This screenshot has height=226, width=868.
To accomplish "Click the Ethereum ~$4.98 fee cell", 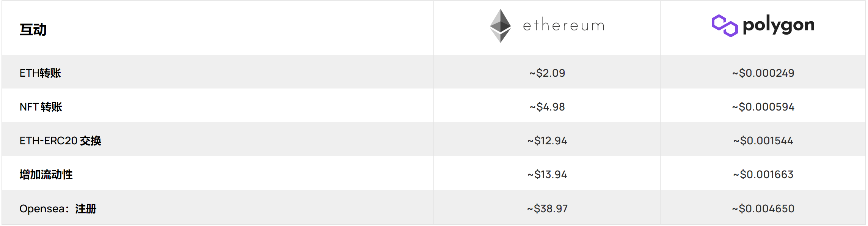I will tap(547, 107).
